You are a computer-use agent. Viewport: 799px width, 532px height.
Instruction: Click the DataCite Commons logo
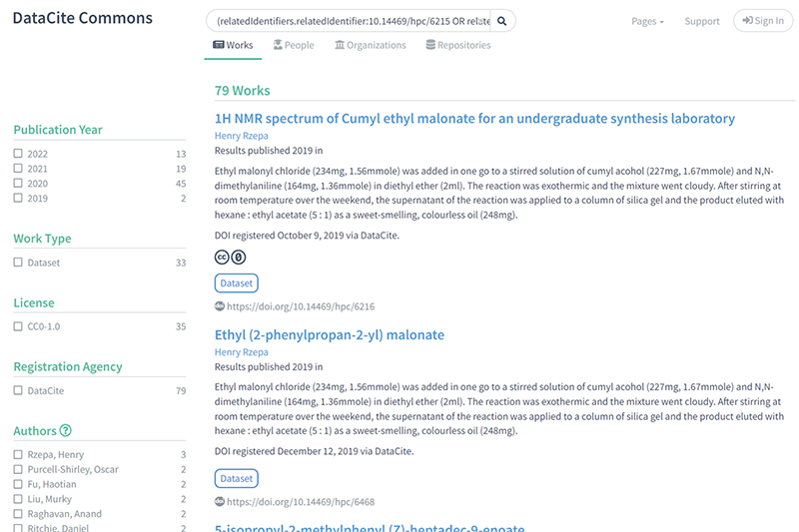coord(83,19)
